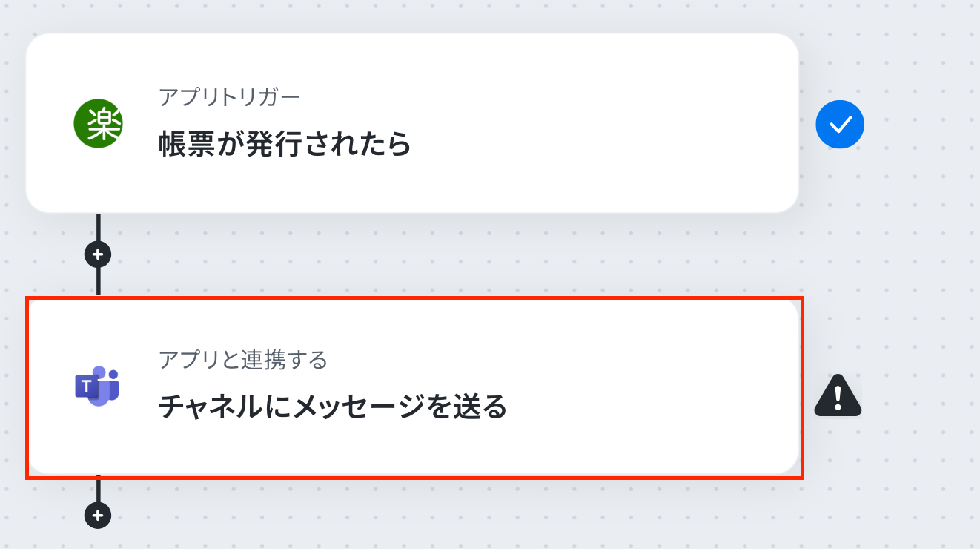Click the チャネルにメッセージを送る title text
Screen dimensions: 980x549
pyautogui.click(x=333, y=407)
